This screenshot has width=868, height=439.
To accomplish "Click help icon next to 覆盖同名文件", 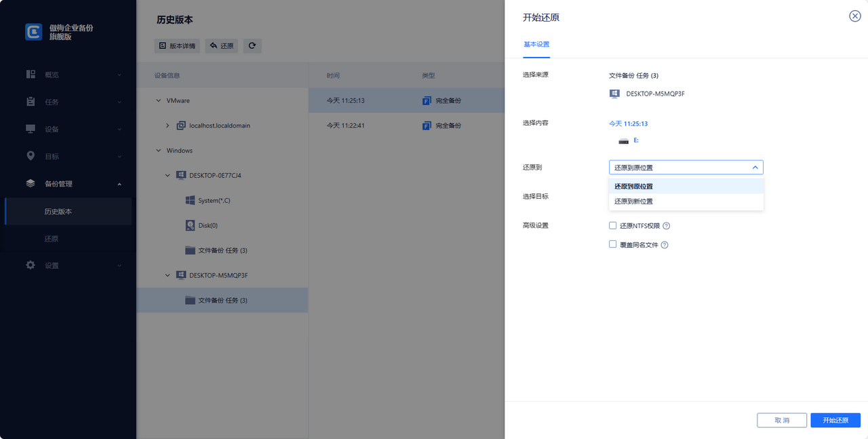I will 665,245.
